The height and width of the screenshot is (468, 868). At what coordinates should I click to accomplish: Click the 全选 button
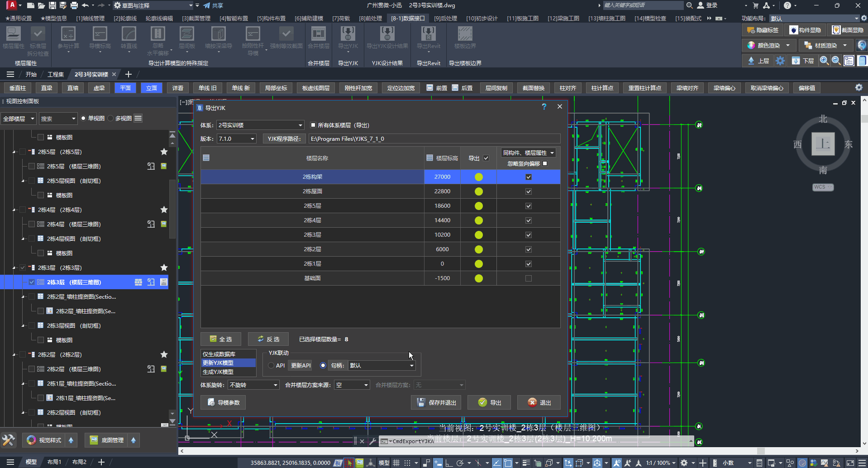click(221, 339)
